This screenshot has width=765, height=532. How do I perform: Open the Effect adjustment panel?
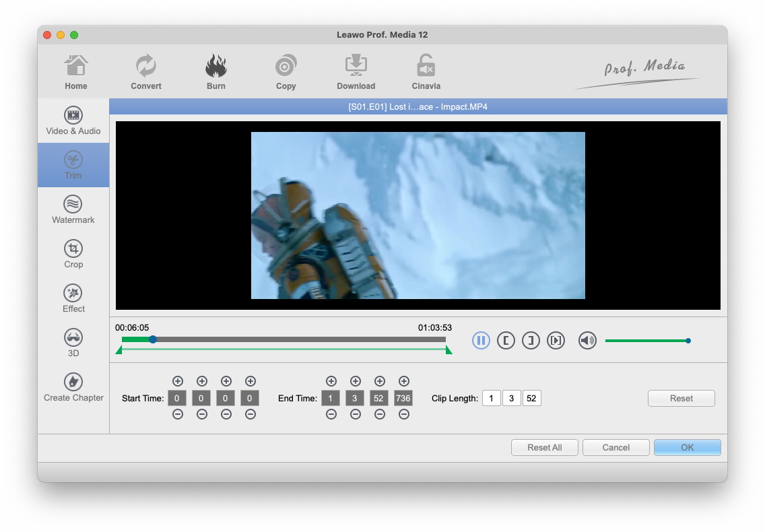point(73,298)
